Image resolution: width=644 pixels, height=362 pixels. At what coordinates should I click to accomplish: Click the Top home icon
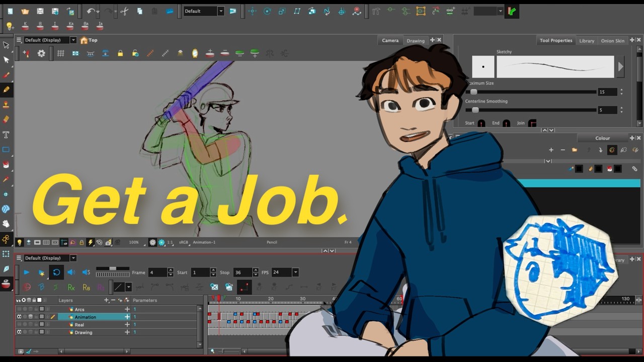(84, 40)
